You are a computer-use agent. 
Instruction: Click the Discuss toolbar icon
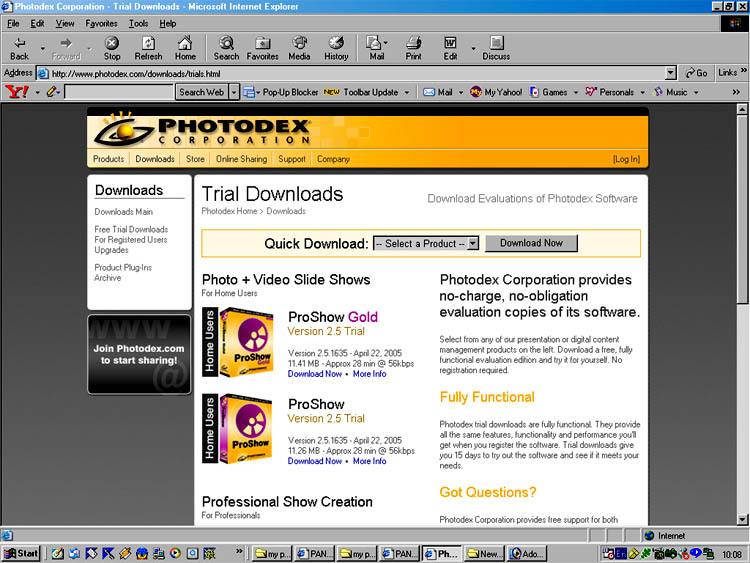tap(496, 48)
